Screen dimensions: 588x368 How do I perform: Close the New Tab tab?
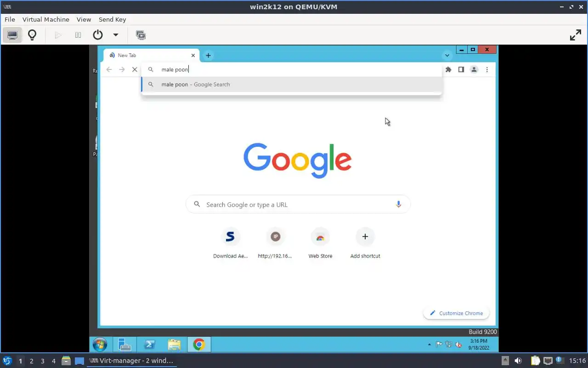coord(193,55)
